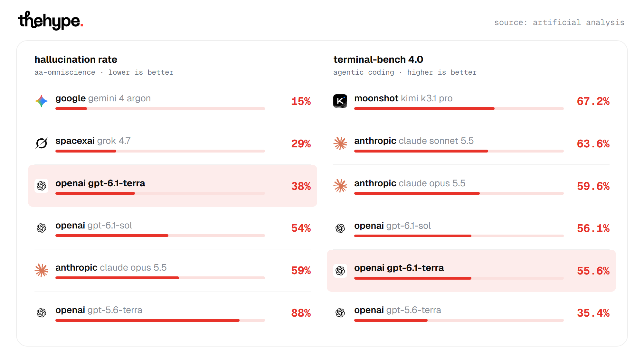Select the spacexai grok 4.7 label
The height and width of the screenshot is (362, 644).
(93, 141)
